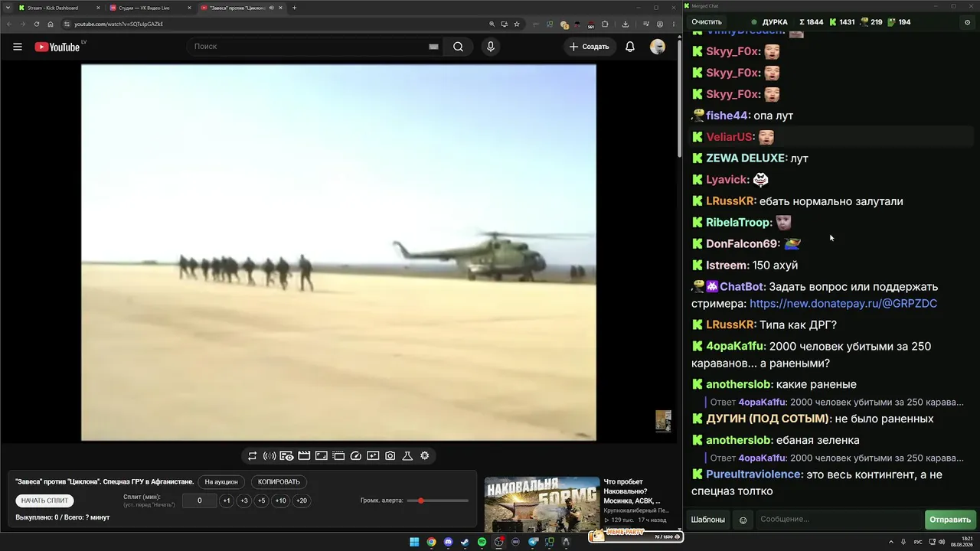Click the video player area
Image resolution: width=980 pixels, height=551 pixels.
pyautogui.click(x=338, y=253)
